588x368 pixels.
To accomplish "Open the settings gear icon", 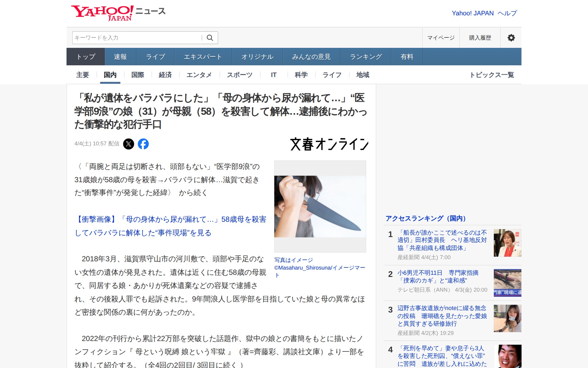I will [511, 37].
